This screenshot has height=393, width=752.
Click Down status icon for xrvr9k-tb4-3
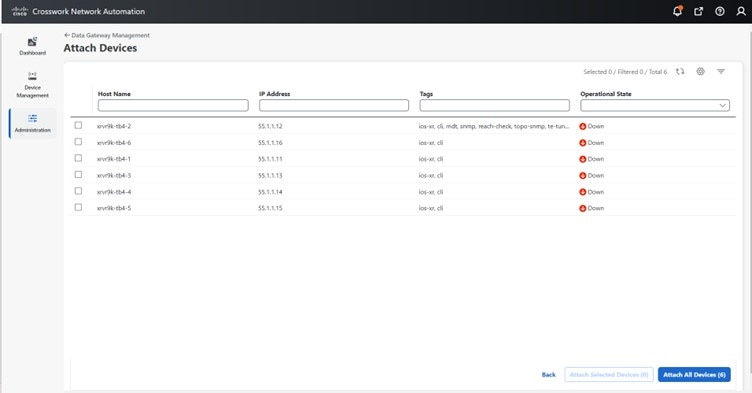(x=583, y=176)
